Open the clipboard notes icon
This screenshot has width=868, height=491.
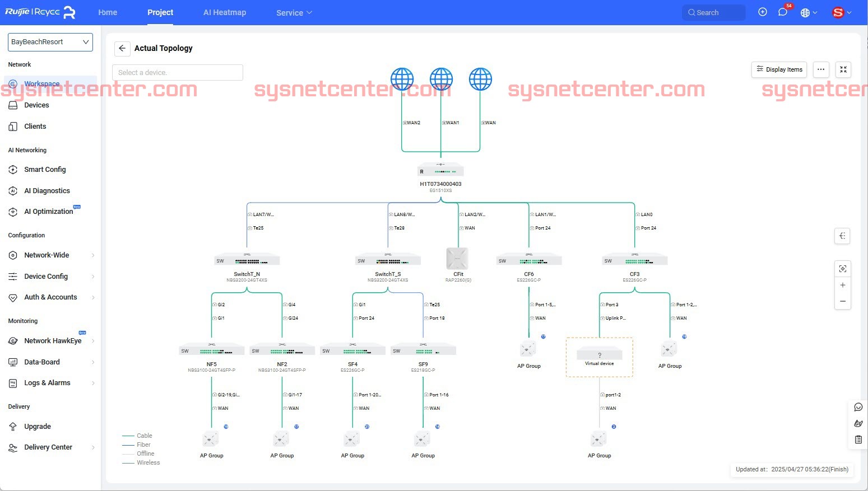click(858, 439)
